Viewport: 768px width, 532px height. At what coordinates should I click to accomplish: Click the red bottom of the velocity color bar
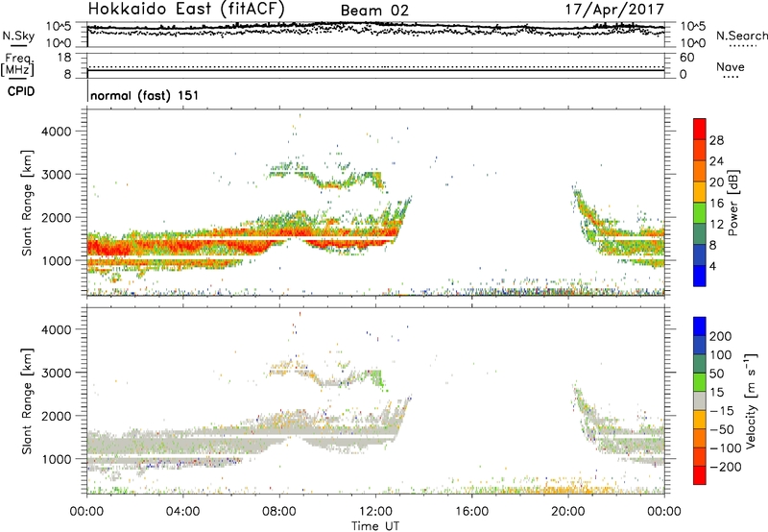tap(700, 475)
